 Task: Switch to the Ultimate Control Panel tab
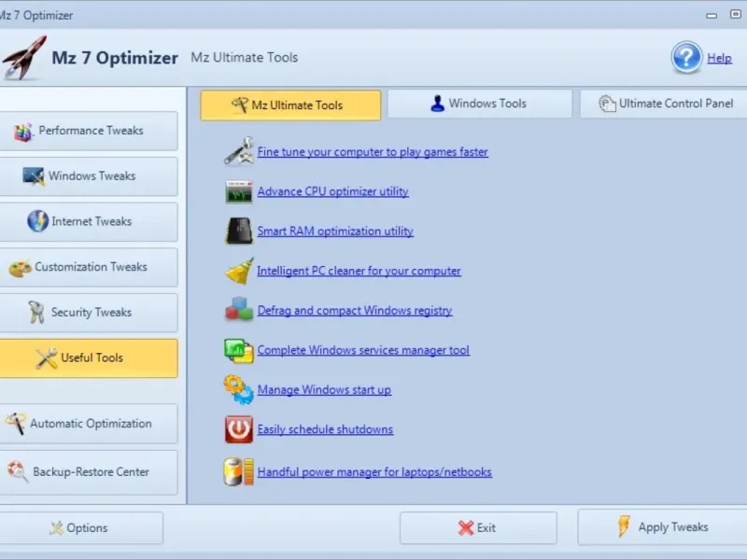pos(663,104)
